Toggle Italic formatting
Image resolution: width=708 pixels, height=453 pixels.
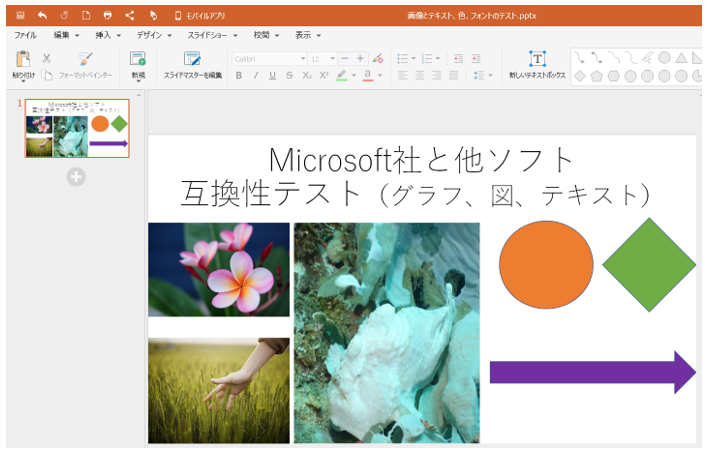(x=256, y=75)
